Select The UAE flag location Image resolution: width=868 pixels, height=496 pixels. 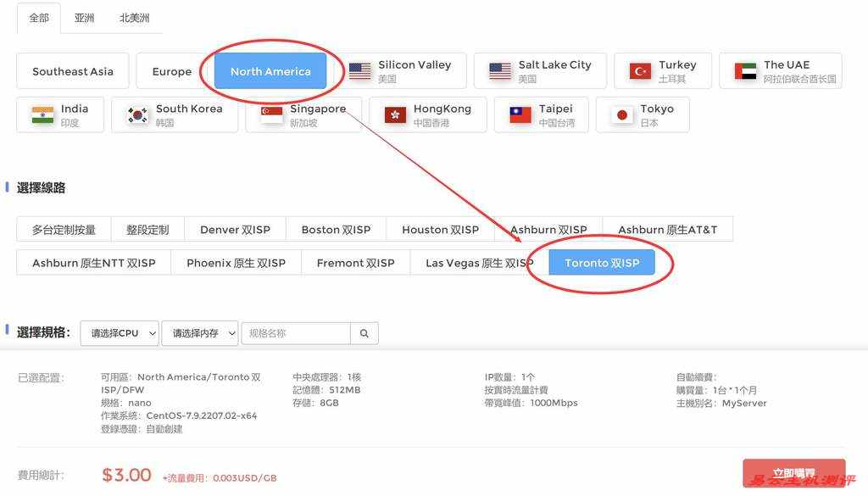coord(781,71)
